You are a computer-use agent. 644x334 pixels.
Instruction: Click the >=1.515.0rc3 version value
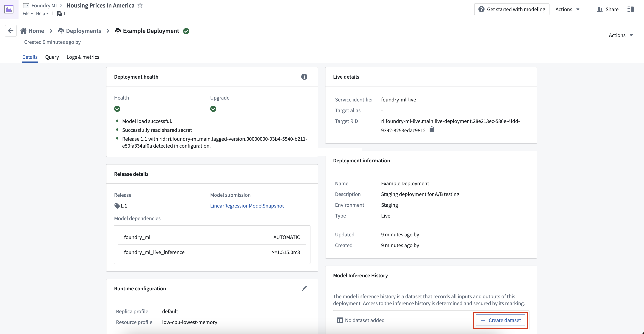(286, 252)
